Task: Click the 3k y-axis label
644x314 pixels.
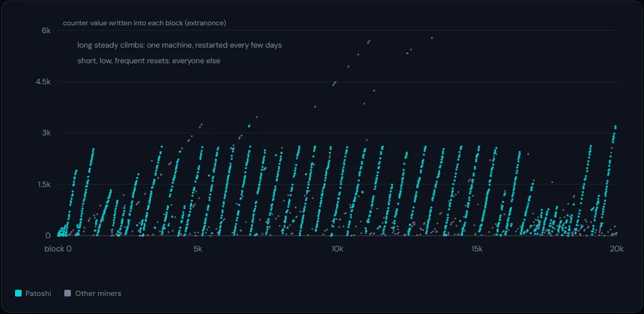Action: [45, 133]
